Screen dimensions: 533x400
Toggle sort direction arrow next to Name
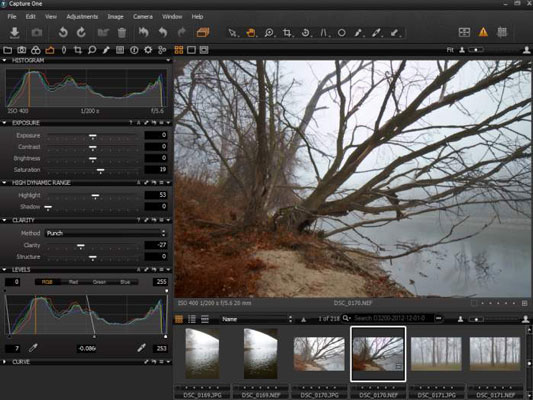[x=304, y=319]
